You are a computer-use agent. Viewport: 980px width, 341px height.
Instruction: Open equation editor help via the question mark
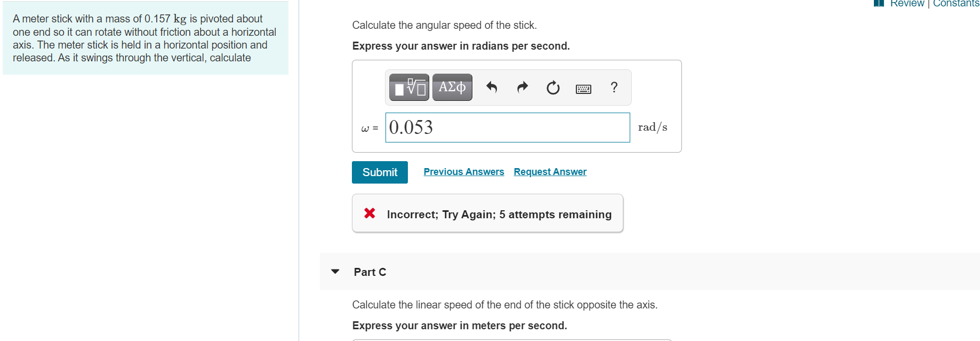[x=614, y=87]
